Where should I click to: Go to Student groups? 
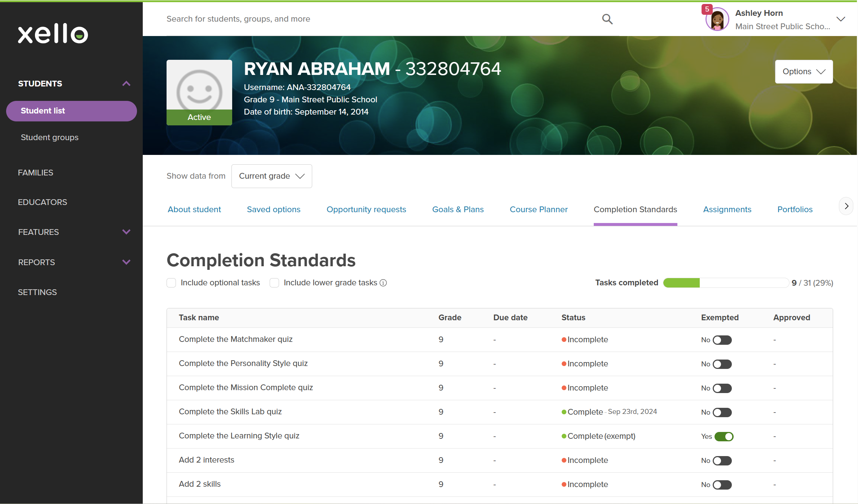(x=50, y=137)
